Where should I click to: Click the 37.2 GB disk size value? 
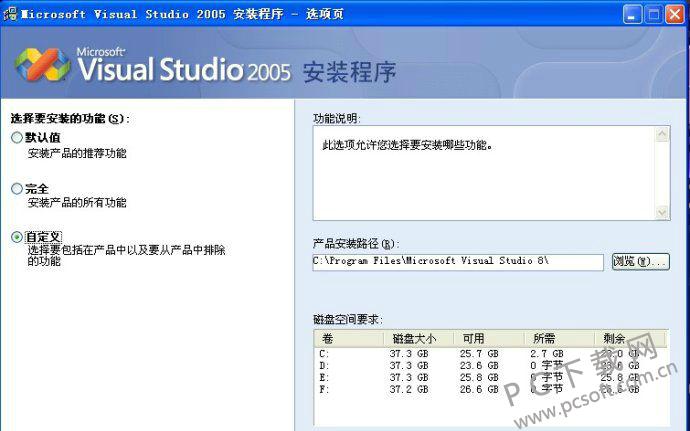click(x=409, y=389)
